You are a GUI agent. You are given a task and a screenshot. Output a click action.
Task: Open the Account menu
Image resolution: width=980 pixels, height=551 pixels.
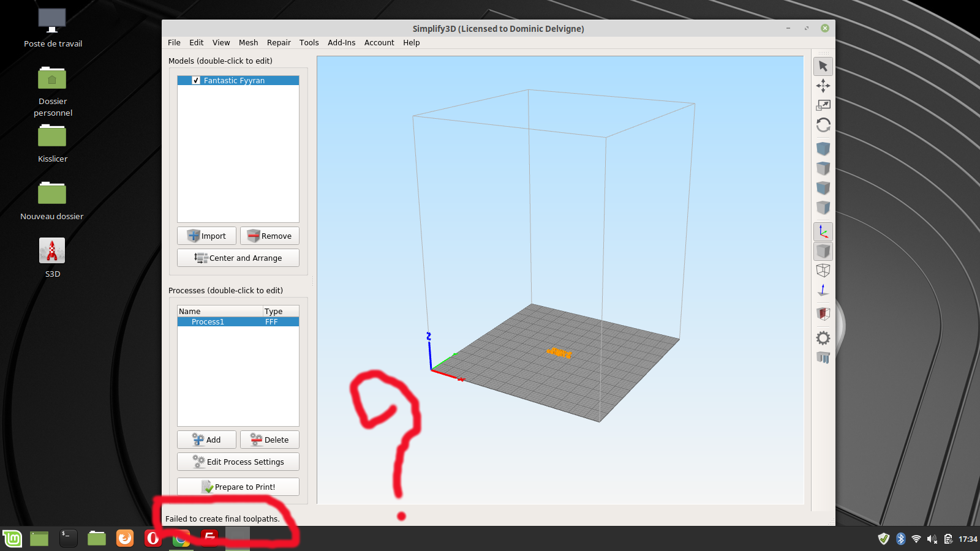click(x=379, y=43)
